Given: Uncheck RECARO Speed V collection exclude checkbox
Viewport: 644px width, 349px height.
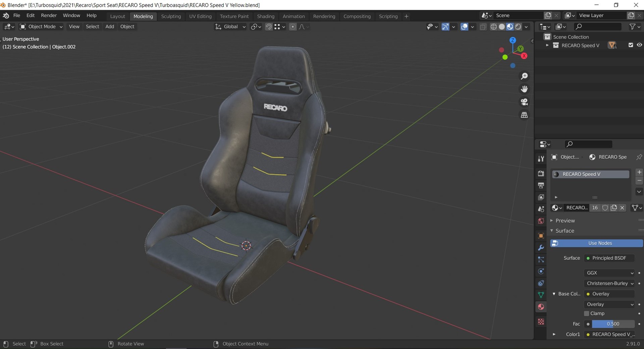Looking at the screenshot, I should click(631, 45).
